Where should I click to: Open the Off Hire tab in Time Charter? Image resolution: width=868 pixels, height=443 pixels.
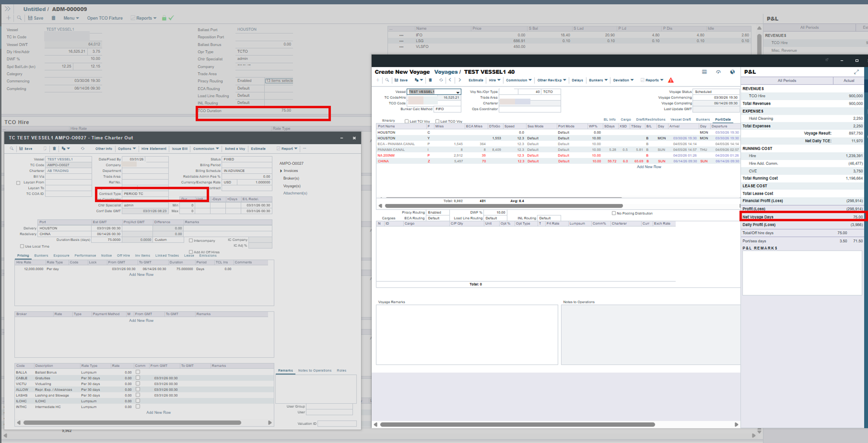[123, 255]
